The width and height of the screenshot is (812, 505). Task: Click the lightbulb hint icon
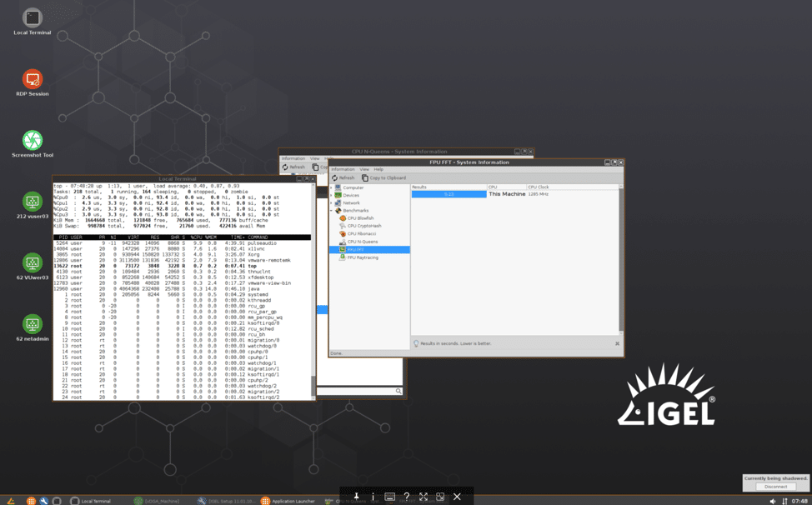click(416, 343)
